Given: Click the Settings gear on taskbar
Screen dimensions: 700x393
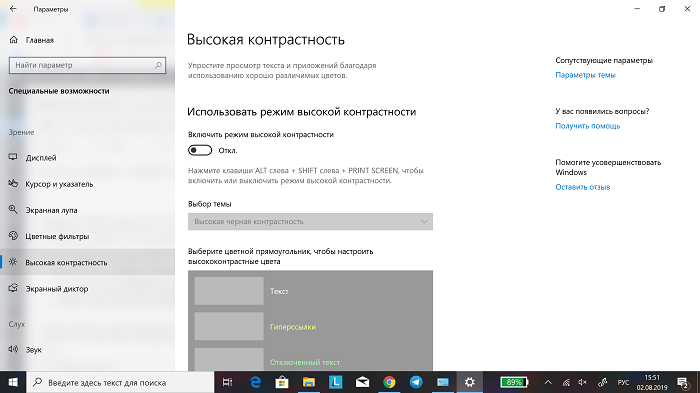Looking at the screenshot, I should click(x=469, y=382).
